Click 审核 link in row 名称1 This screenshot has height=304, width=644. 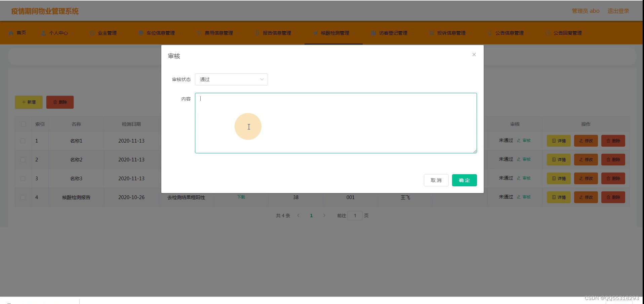524,141
